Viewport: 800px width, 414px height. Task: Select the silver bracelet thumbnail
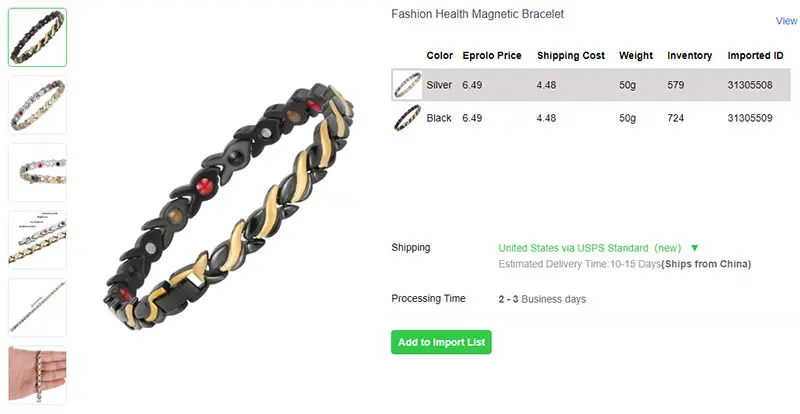click(37, 105)
